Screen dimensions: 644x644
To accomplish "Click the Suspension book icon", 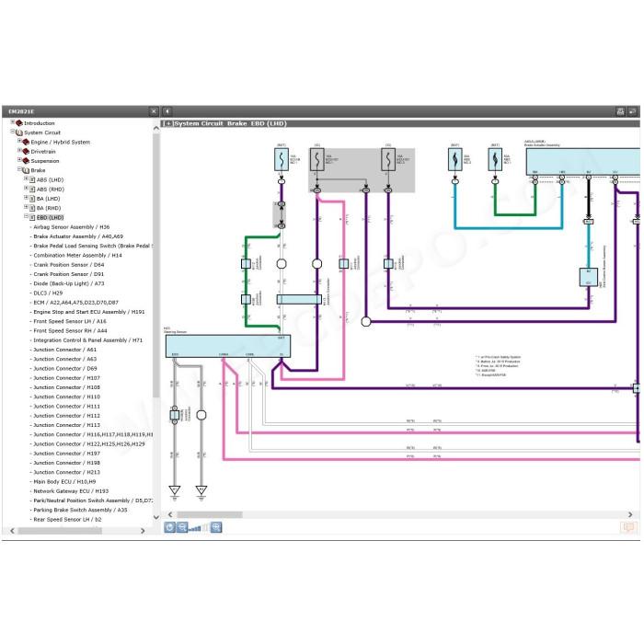I will tap(26, 161).
